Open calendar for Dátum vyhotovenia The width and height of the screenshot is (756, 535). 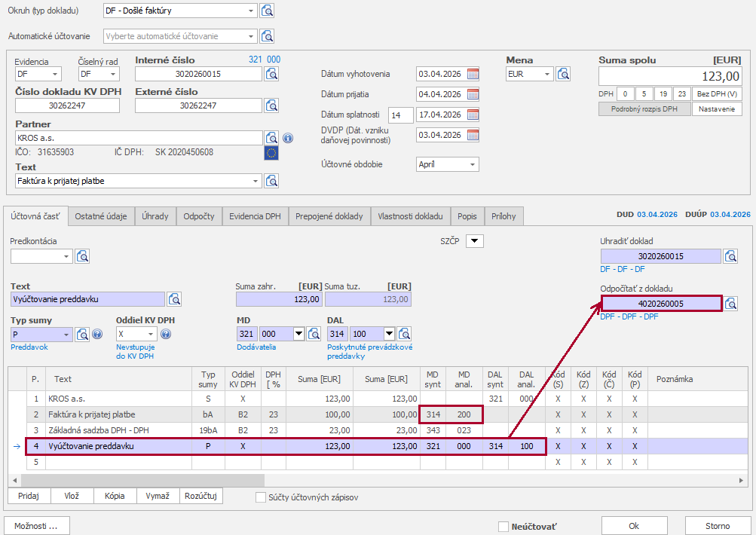point(473,74)
